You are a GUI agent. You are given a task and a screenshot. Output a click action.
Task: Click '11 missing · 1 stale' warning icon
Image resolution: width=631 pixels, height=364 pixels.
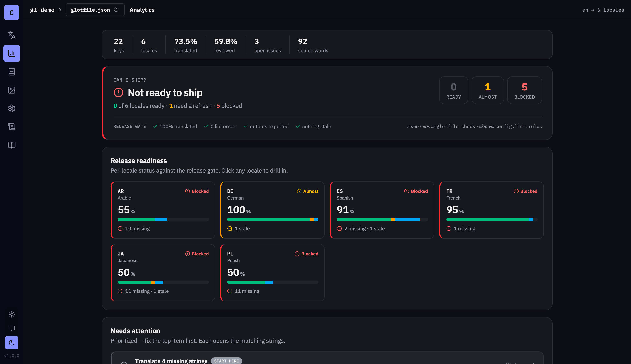[120, 291]
